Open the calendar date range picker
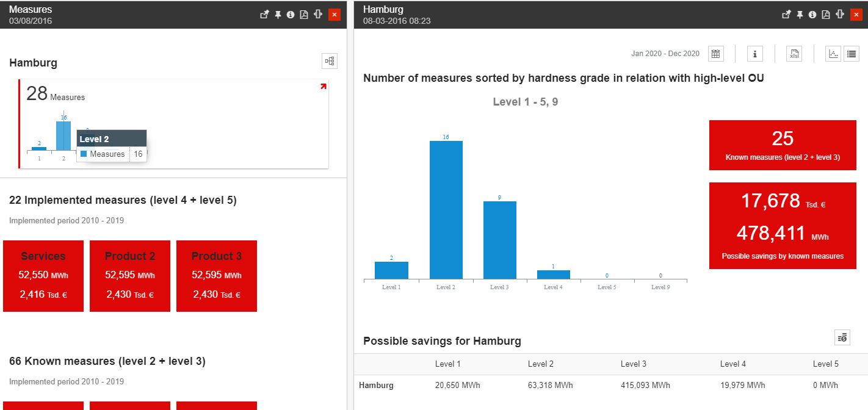Screen dimensions: 868x410 point(715,54)
